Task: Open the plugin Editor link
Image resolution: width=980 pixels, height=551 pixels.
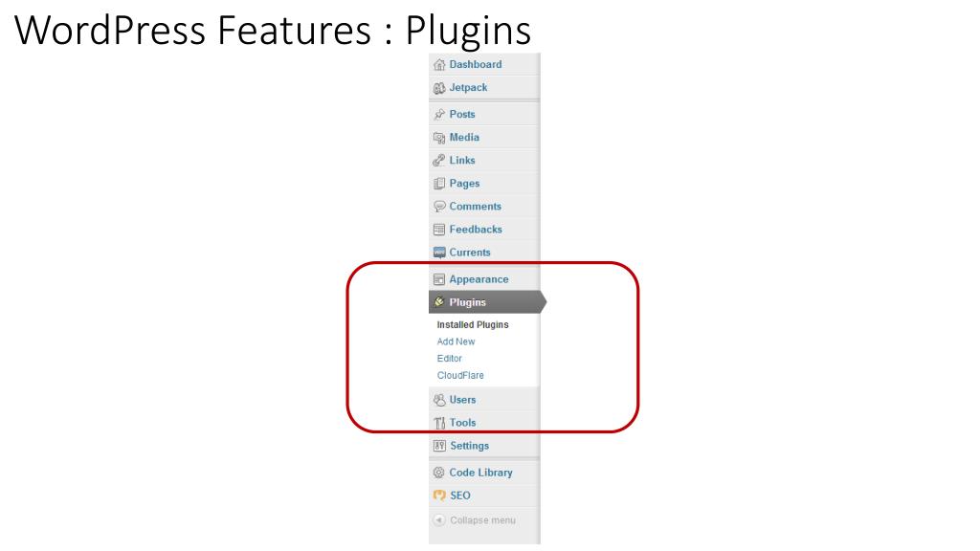Action: tap(450, 359)
